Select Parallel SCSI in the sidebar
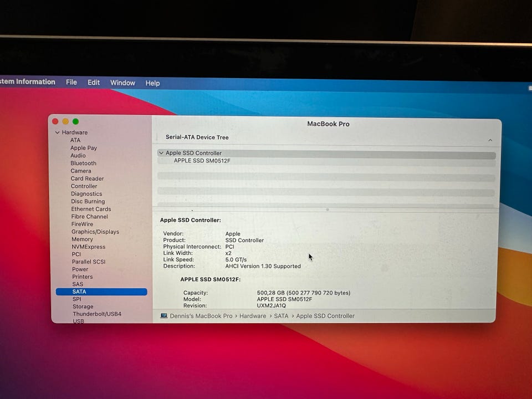This screenshot has height=399, width=532. click(x=89, y=262)
